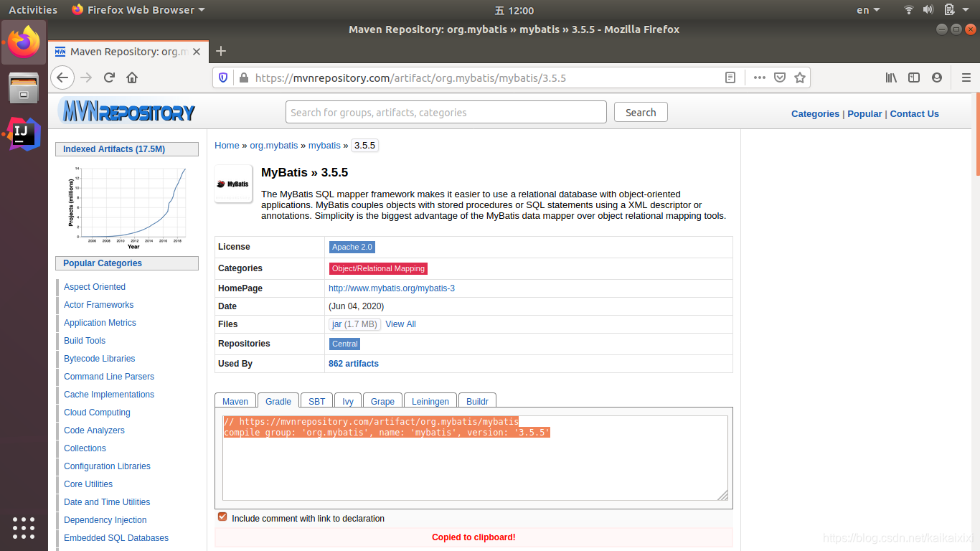Open the volume indicator icon

928,10
